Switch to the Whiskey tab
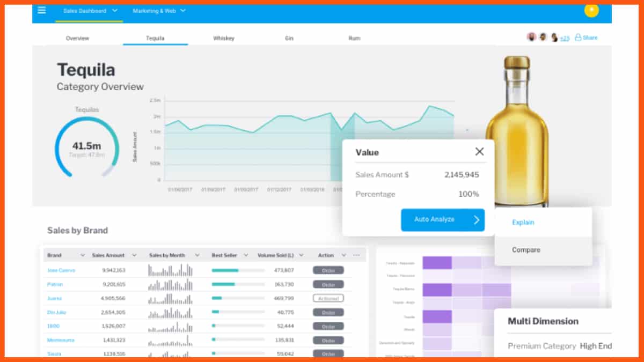The width and height of the screenshot is (644, 362). pos(223,38)
